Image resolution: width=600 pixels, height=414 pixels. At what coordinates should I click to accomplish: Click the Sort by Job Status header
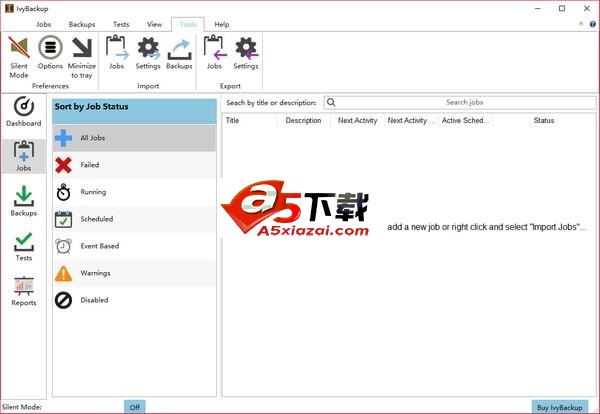tap(134, 111)
